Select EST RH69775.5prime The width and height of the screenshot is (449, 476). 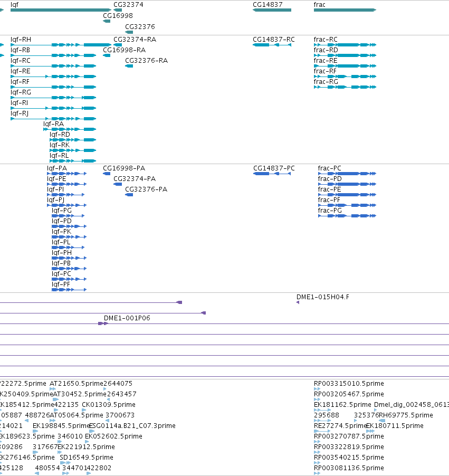coord(382,421)
